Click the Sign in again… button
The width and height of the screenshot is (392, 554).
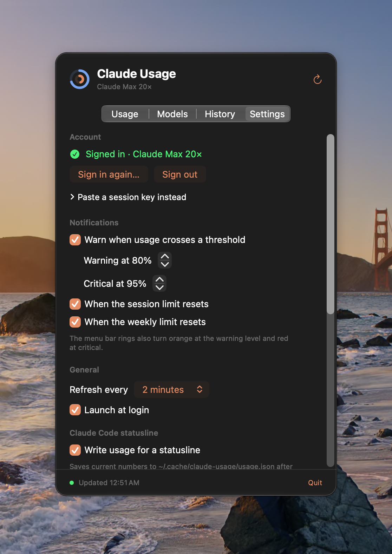[109, 174]
